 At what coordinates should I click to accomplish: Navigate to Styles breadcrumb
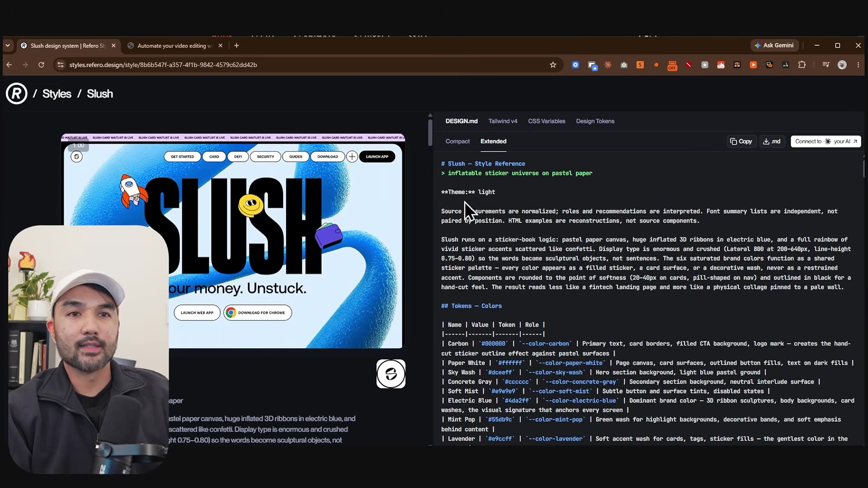click(57, 94)
